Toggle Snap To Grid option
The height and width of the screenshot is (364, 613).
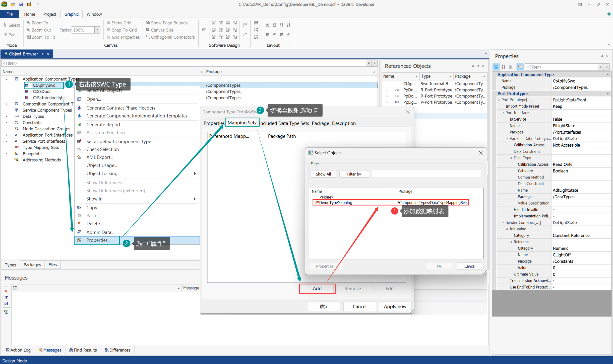click(122, 30)
